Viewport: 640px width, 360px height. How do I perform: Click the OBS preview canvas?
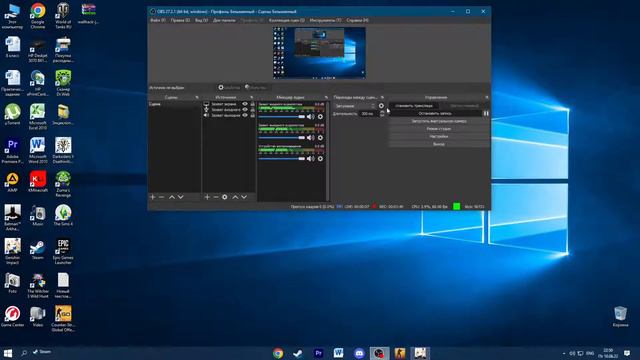[x=319, y=53]
